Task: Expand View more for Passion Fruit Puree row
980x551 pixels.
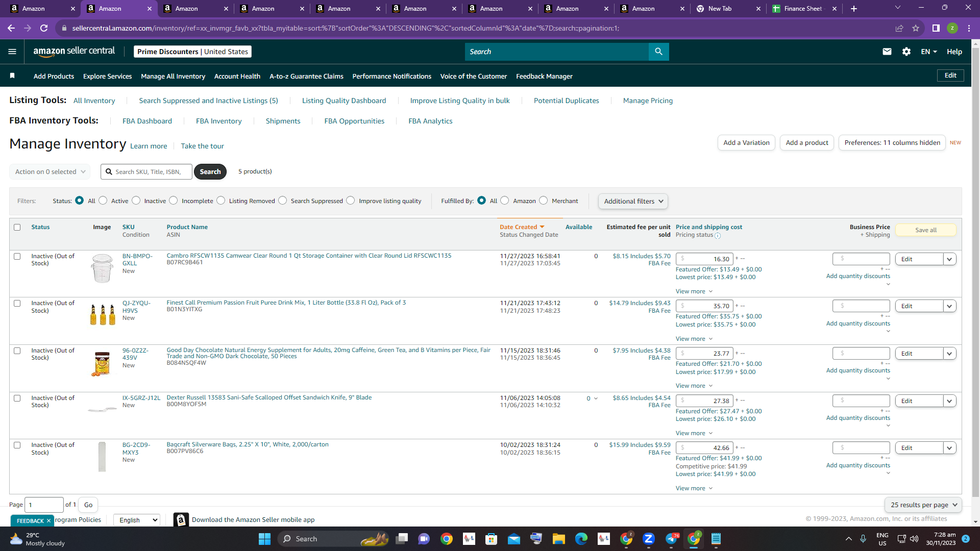Action: (x=694, y=339)
